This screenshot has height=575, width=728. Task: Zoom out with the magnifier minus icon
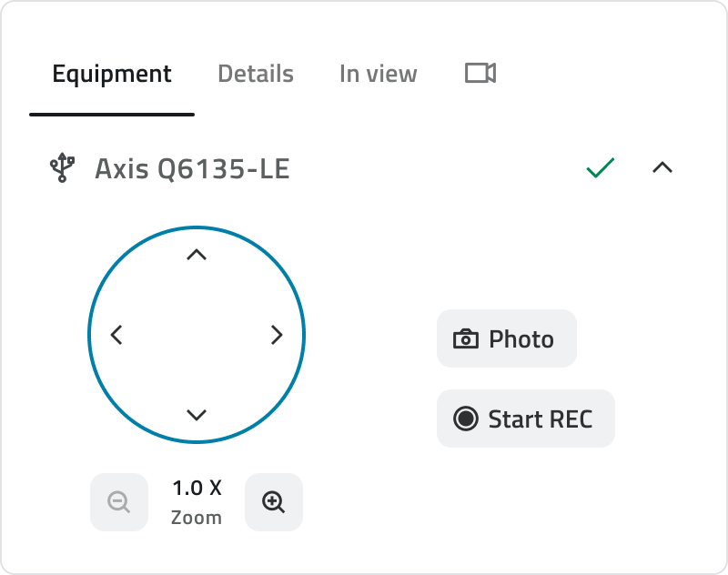tap(119, 502)
